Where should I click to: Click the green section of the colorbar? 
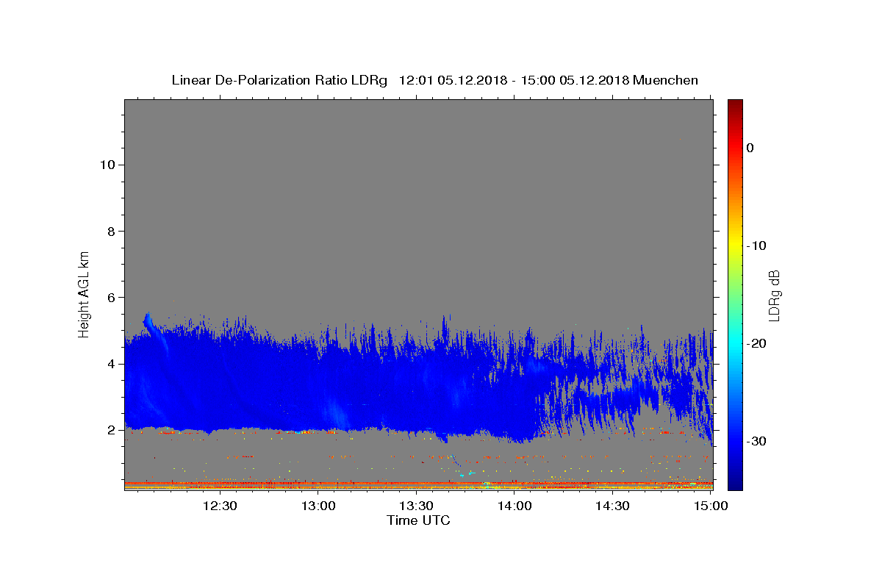[735, 294]
